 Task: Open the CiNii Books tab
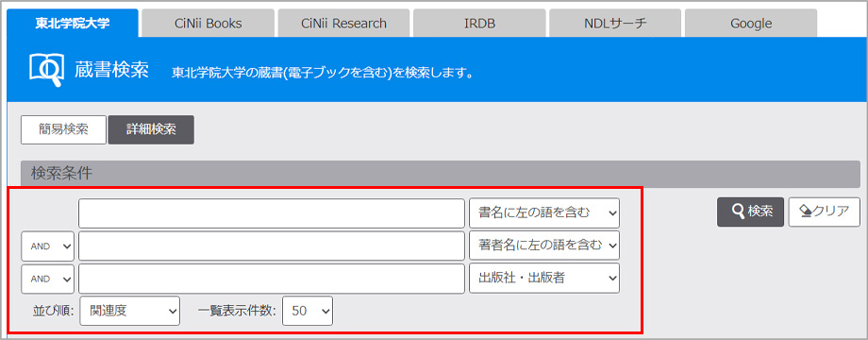209,24
